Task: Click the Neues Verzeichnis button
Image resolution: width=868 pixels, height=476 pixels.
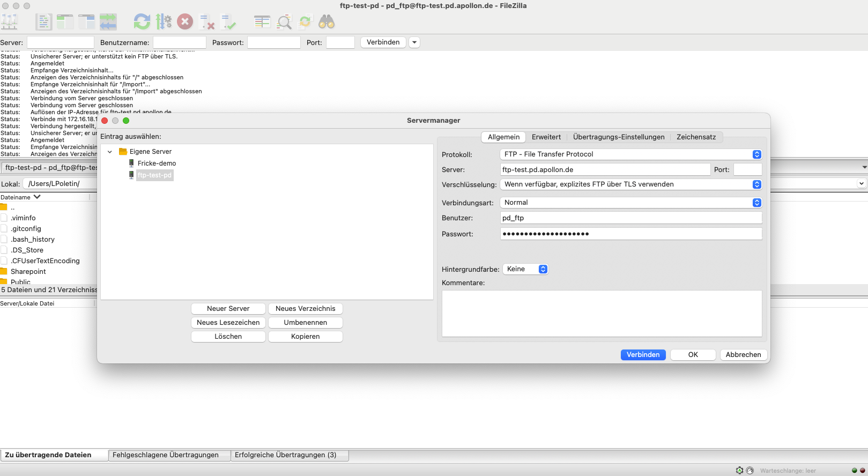Action: pos(306,309)
